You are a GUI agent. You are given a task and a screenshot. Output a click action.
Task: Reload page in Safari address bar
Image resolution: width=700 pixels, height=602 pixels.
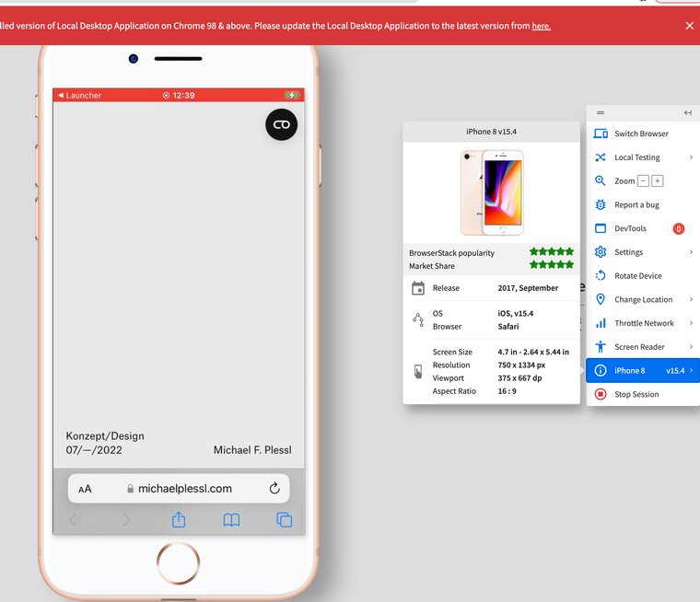(x=274, y=489)
